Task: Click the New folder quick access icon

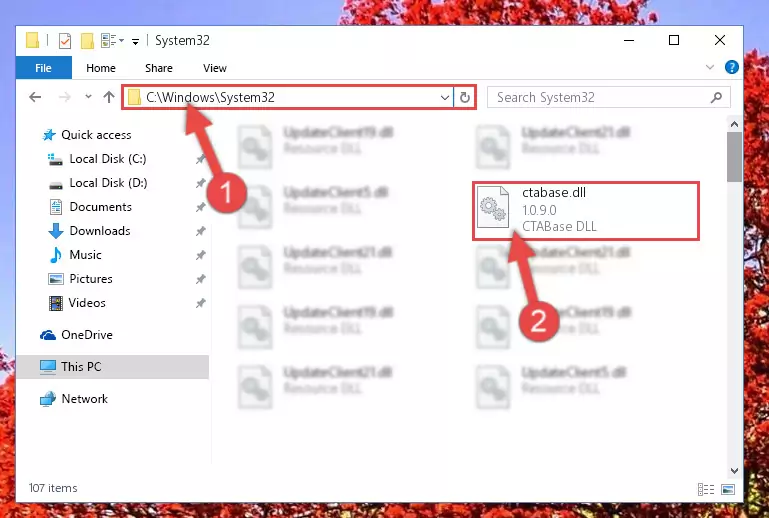Action: pyautogui.click(x=87, y=41)
